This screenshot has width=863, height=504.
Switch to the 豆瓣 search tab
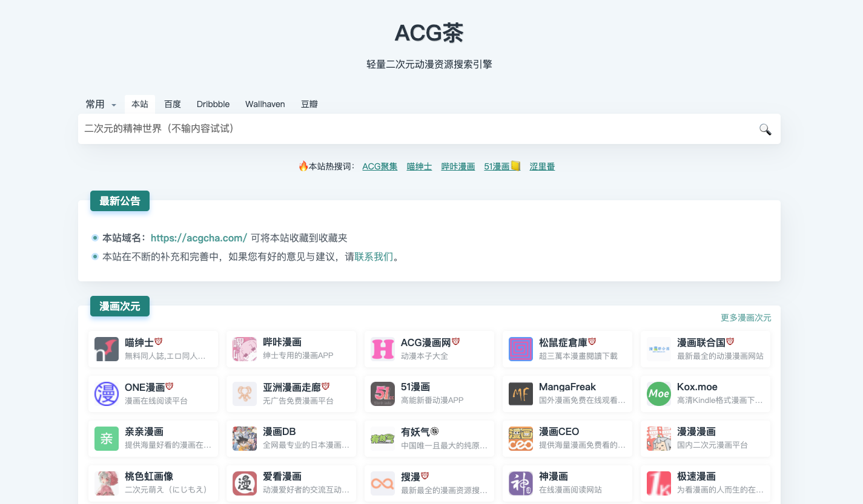[x=309, y=104]
